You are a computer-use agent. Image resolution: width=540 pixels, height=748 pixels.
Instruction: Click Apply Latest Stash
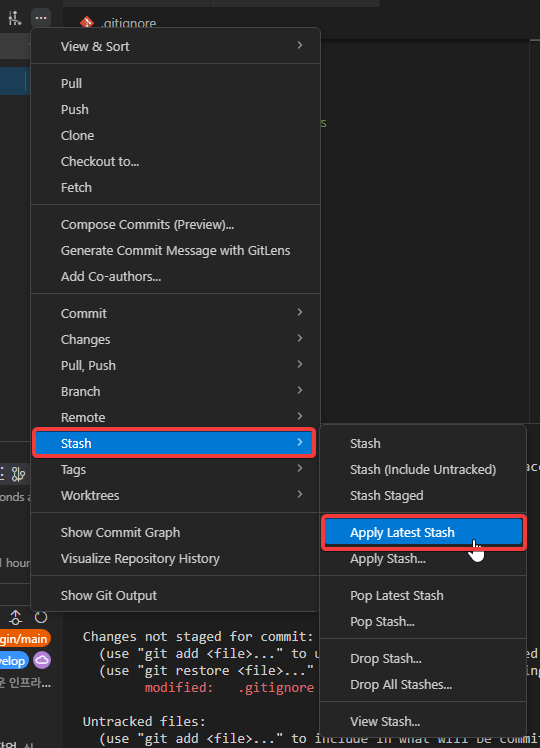pyautogui.click(x=424, y=532)
